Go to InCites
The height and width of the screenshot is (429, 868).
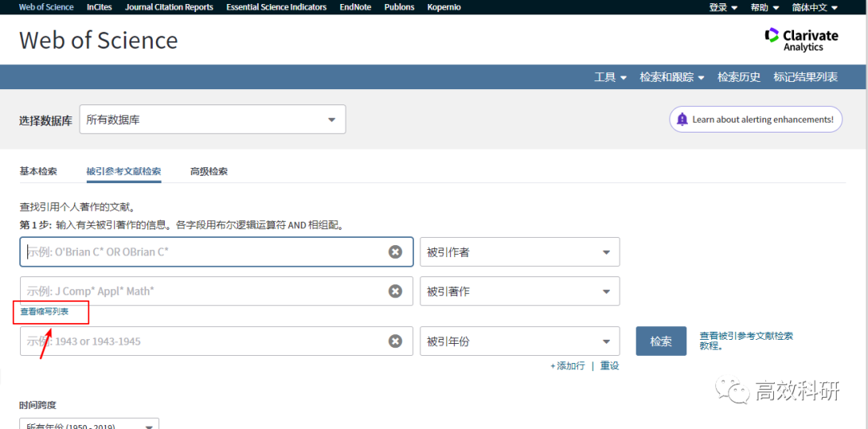[x=99, y=7]
